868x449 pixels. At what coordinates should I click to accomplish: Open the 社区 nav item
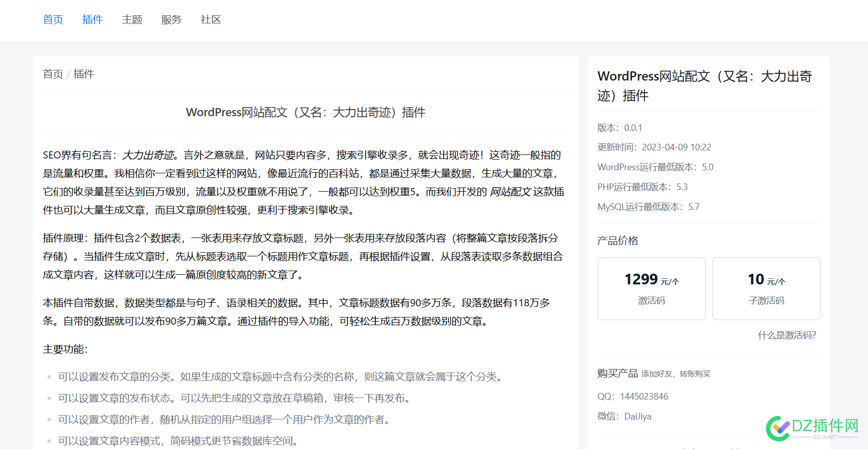coord(211,19)
